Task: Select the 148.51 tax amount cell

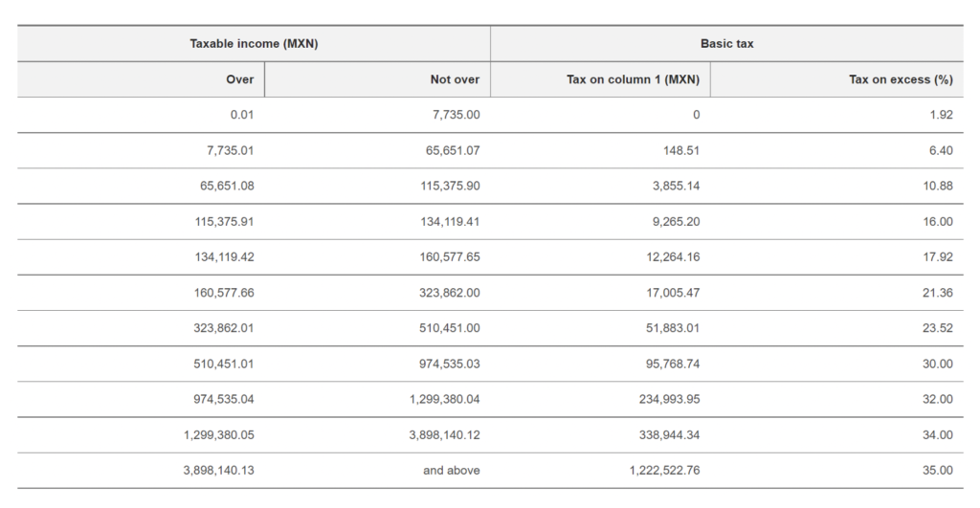Action: [x=680, y=150]
